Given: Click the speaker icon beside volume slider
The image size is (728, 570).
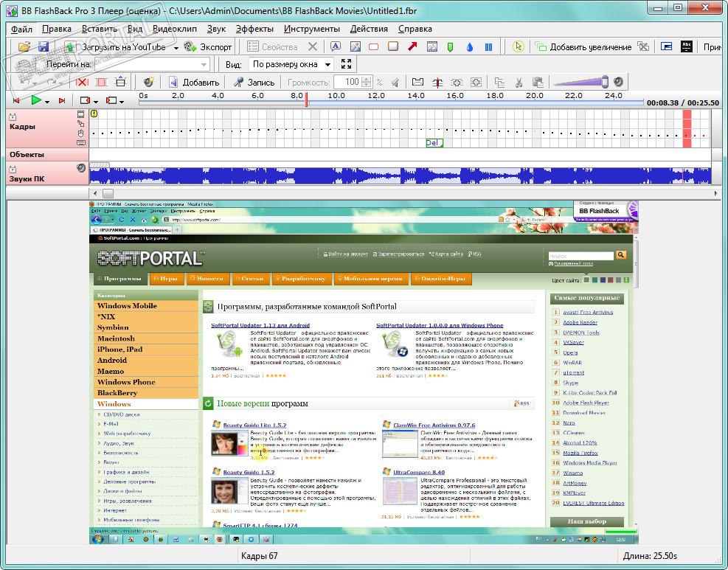Looking at the screenshot, I should click(618, 82).
